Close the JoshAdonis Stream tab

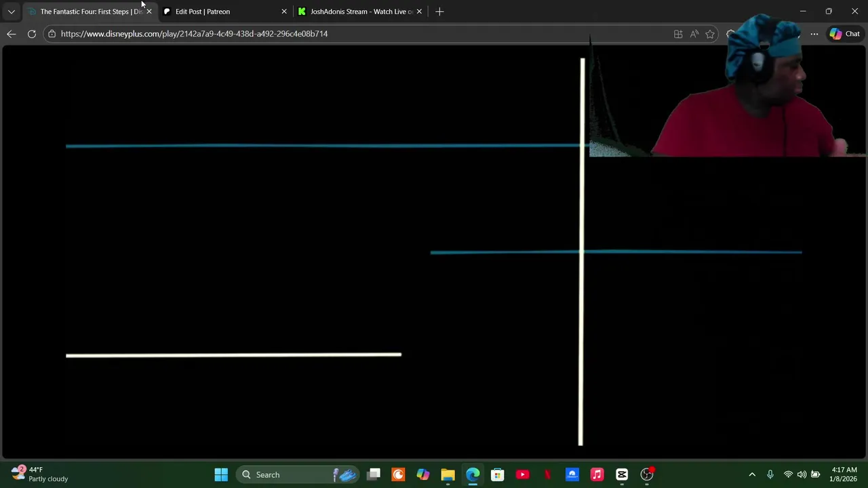point(419,12)
